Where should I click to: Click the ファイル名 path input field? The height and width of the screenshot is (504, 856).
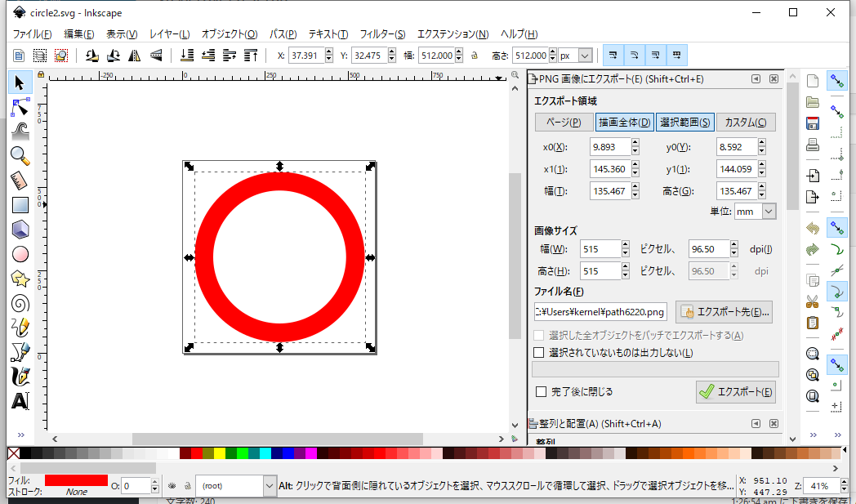(600, 312)
